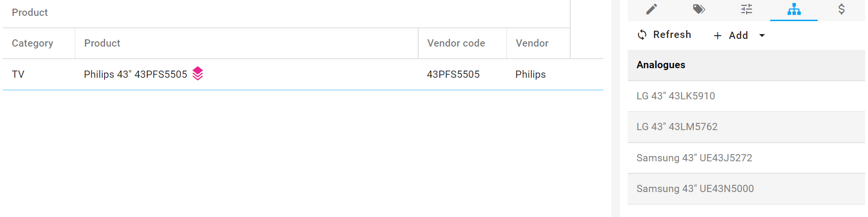Screen dimensions: 868x217
Task: Select the Philips 43" 43PFS5505 product name
Action: coord(135,74)
